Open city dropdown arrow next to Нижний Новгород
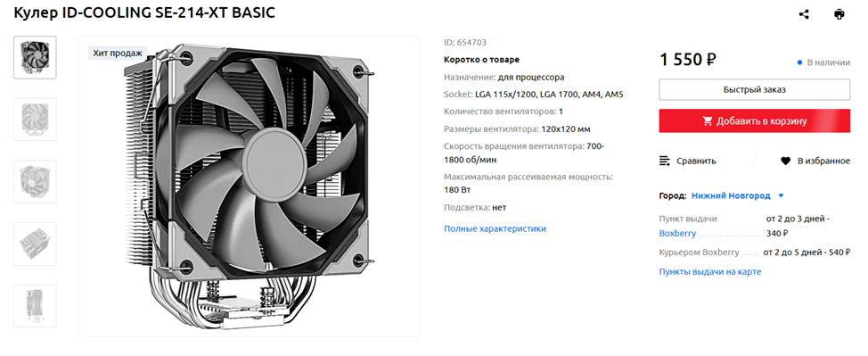Screen dimensions: 868x356 pos(781,195)
